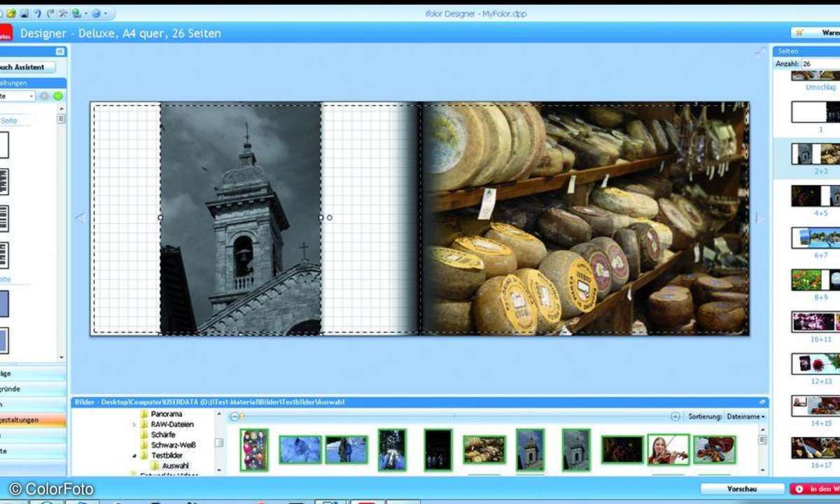Adjust the thumbnail zoom slider
The image size is (840, 504).
click(x=242, y=416)
